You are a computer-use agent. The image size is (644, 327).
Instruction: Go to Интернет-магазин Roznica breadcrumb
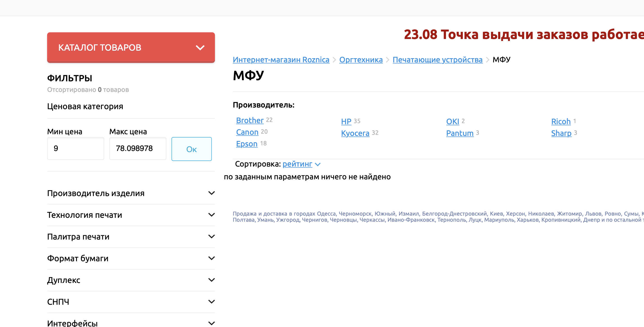click(281, 60)
